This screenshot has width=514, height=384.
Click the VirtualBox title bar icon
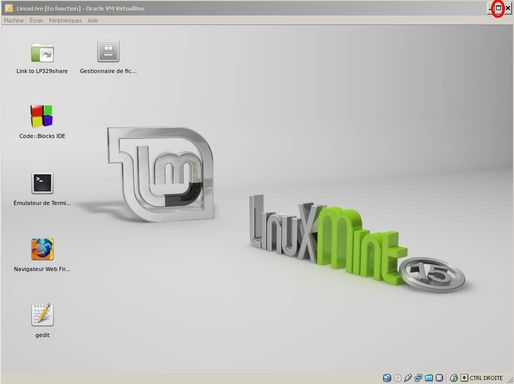click(x=9, y=8)
